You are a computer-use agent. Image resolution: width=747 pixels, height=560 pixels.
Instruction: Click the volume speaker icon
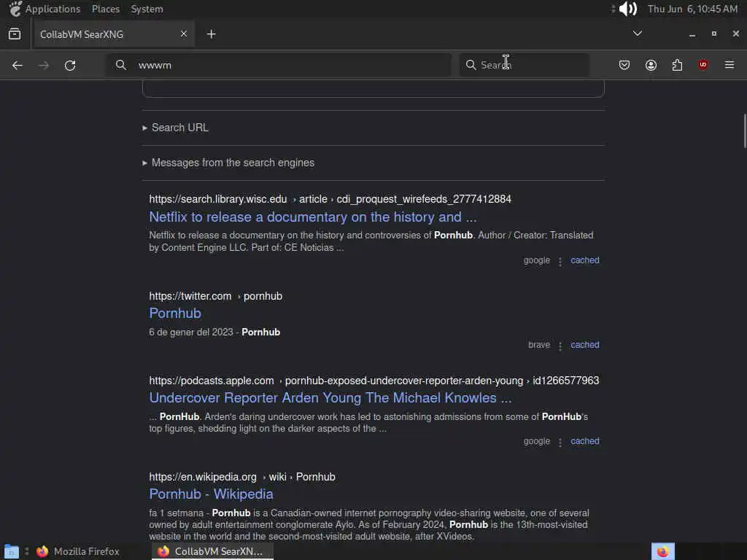click(627, 9)
